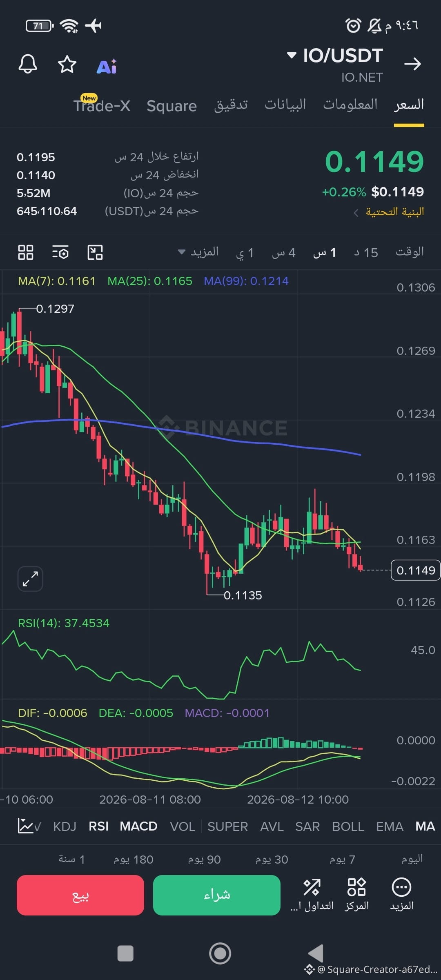441x980 pixels.
Task: Tap the chart drawing tools icon
Action: pyautogui.click(x=95, y=252)
